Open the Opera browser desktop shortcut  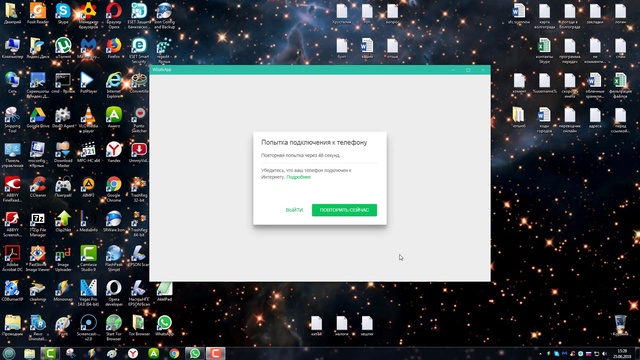tap(113, 15)
